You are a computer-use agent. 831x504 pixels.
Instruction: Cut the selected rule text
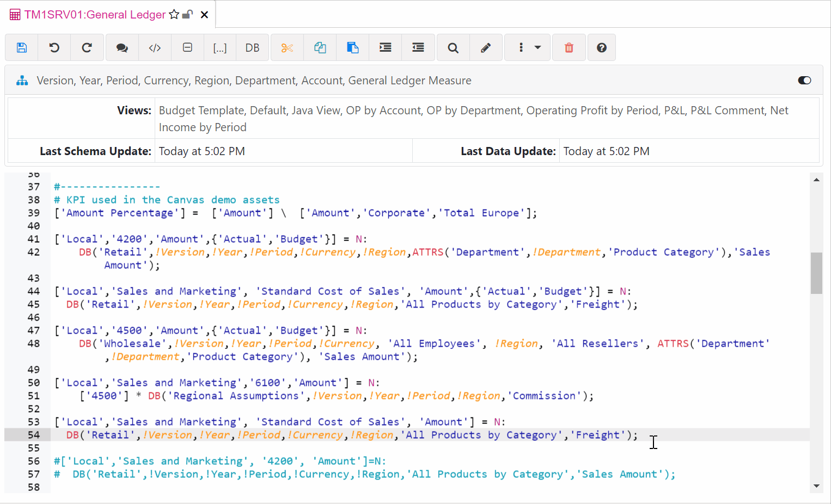(287, 47)
